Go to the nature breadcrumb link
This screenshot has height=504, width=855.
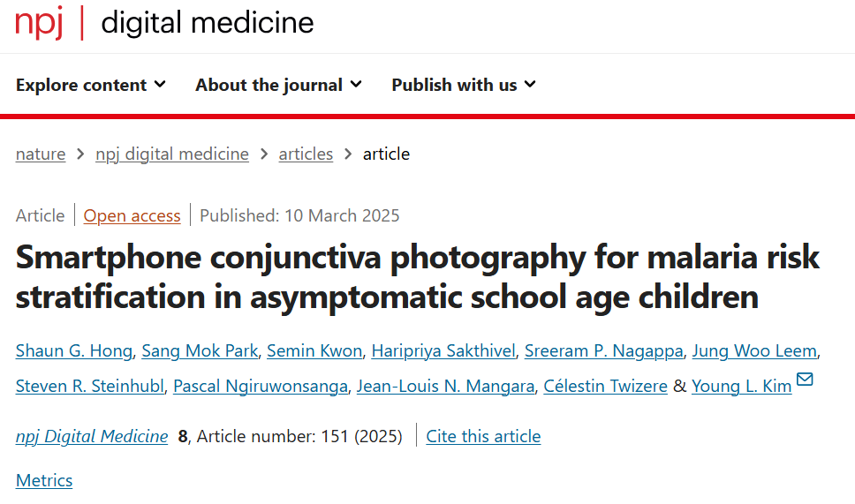click(41, 154)
